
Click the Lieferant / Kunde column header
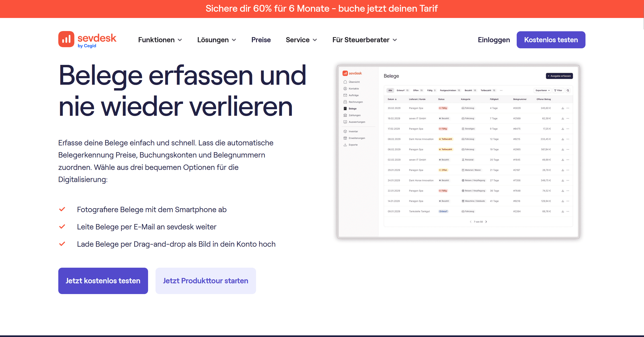coord(417,99)
